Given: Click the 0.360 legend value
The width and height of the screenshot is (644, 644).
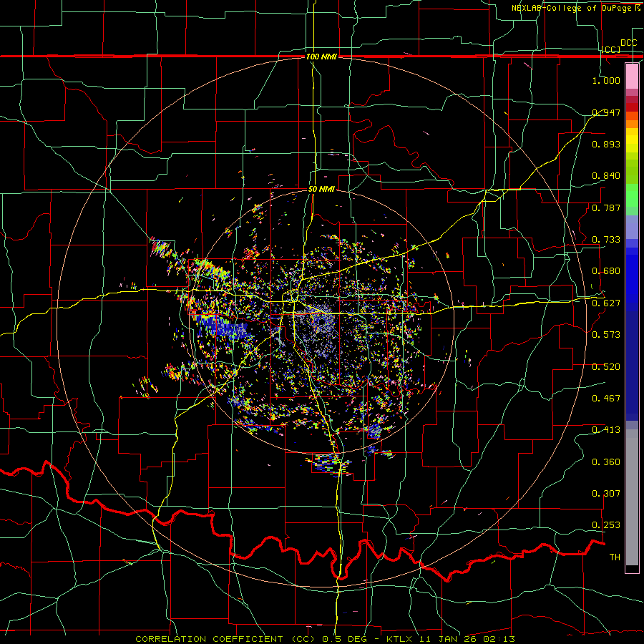Looking at the screenshot, I should 606,462.
